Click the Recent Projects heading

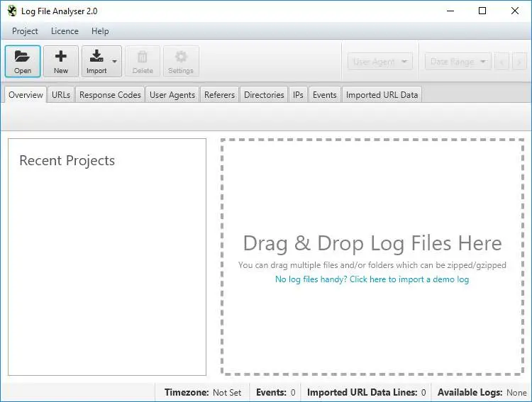pyautogui.click(x=67, y=160)
